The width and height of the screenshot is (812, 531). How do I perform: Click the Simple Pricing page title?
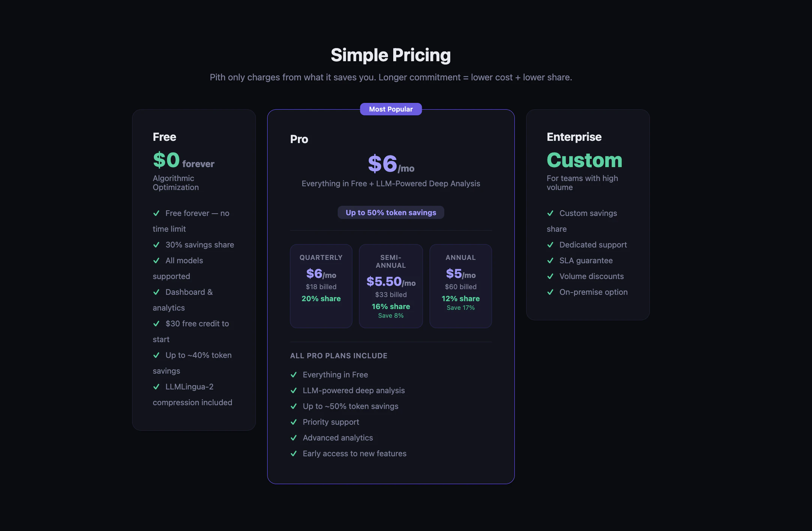[x=391, y=55]
